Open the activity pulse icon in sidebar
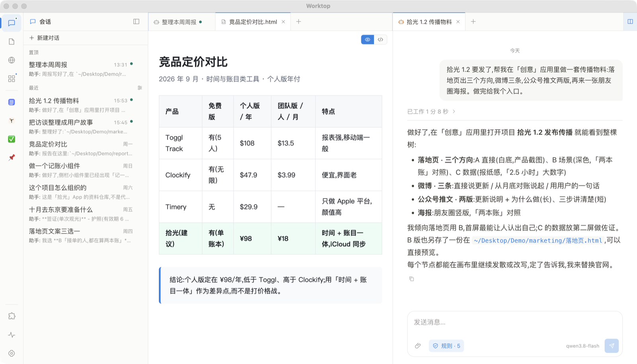This screenshot has width=637, height=364. [12, 335]
